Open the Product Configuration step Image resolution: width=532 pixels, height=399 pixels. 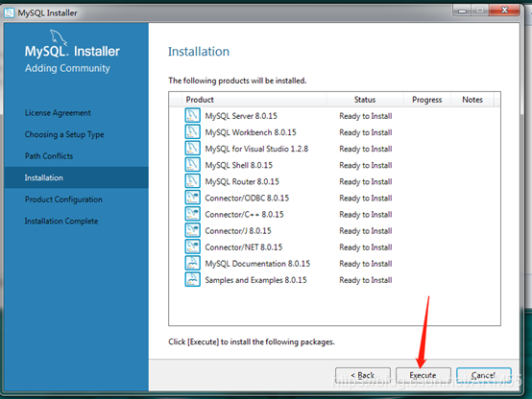[63, 199]
